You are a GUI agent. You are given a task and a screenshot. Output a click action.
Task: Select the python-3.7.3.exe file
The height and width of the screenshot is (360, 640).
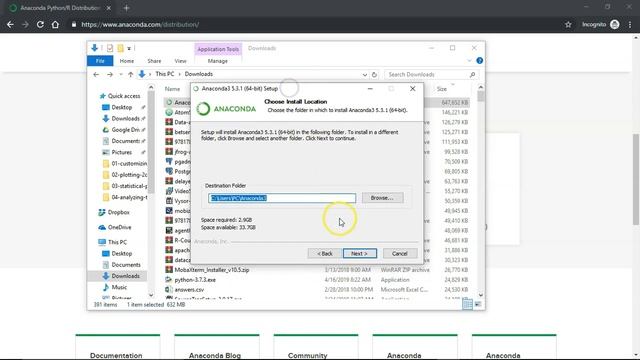(x=195, y=280)
